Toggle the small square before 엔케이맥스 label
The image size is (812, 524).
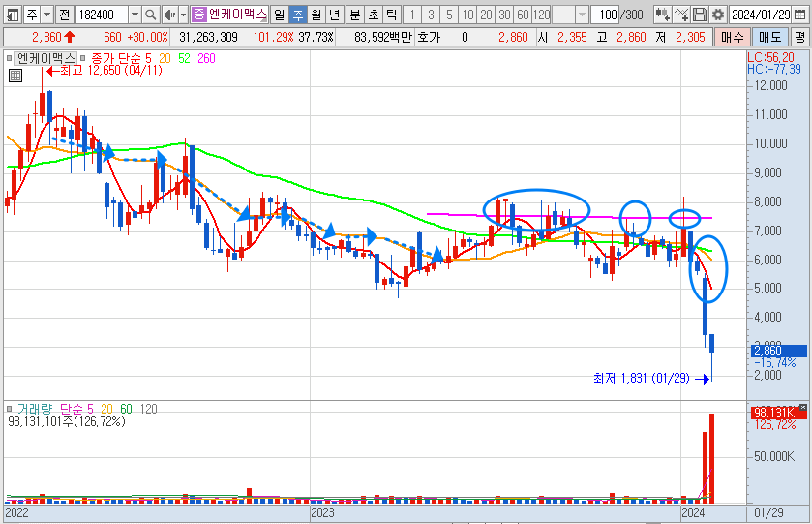pos(10,58)
